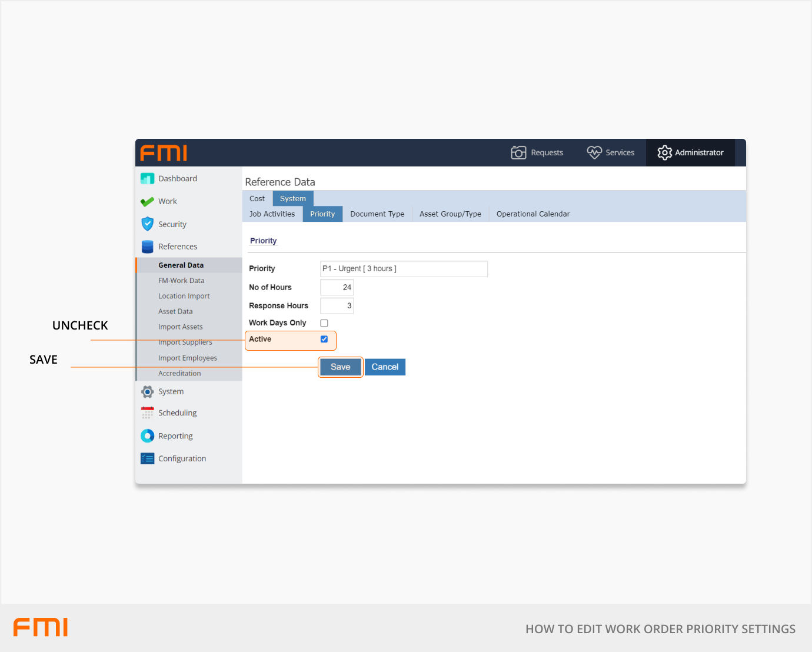Click the green checkmark Work icon
The height and width of the screenshot is (652, 812).
(x=147, y=202)
